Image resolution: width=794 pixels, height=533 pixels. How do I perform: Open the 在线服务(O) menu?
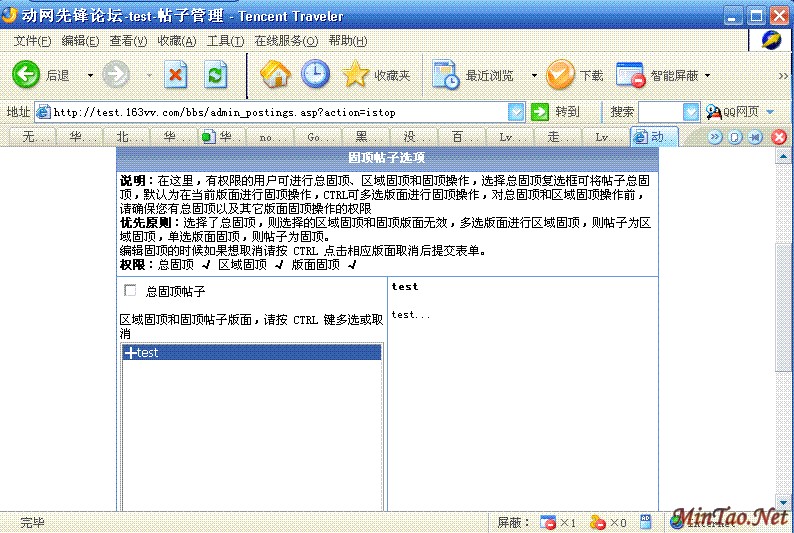pos(286,41)
